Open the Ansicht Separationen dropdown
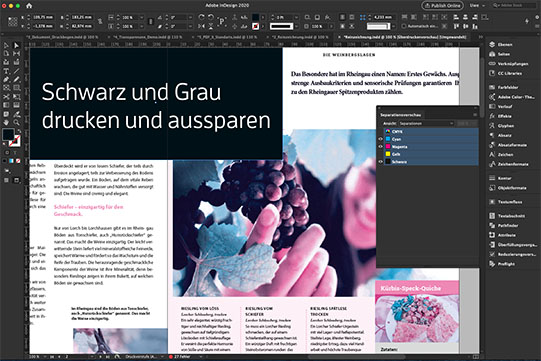Viewport: 541px width, 361px height. (x=426, y=124)
